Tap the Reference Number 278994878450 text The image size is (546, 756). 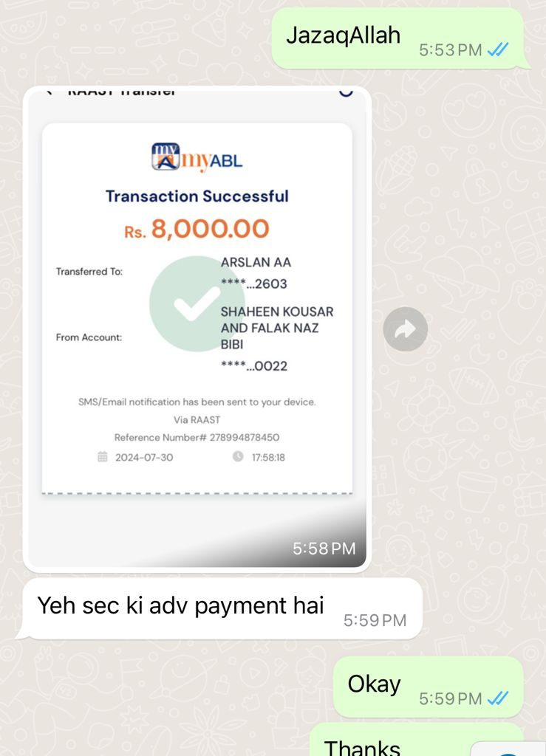point(197,437)
